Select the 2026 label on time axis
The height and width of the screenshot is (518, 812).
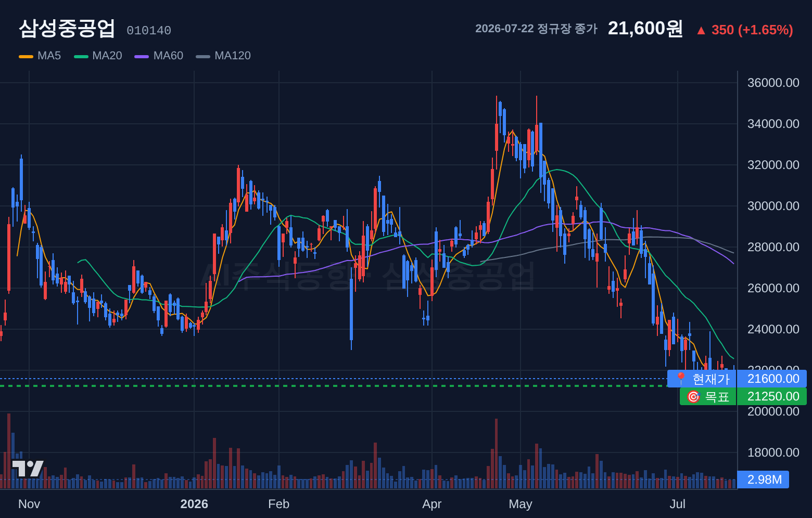pos(194,504)
